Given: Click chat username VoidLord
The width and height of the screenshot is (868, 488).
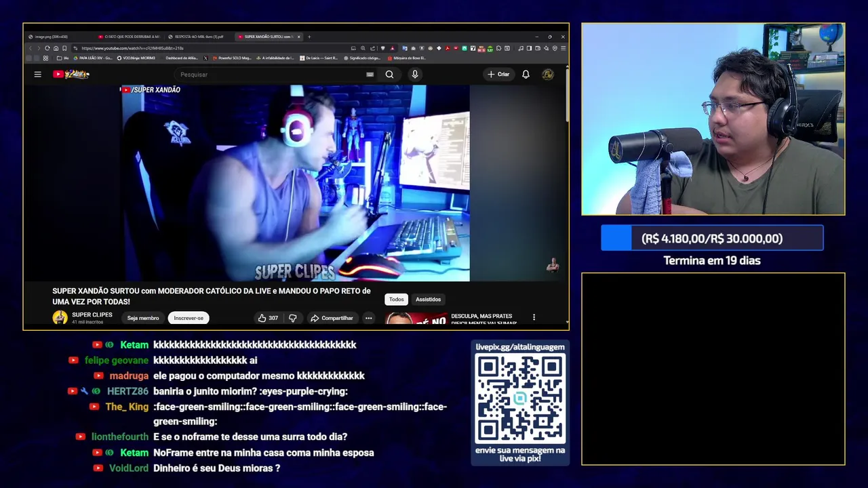Looking at the screenshot, I should 129,468.
